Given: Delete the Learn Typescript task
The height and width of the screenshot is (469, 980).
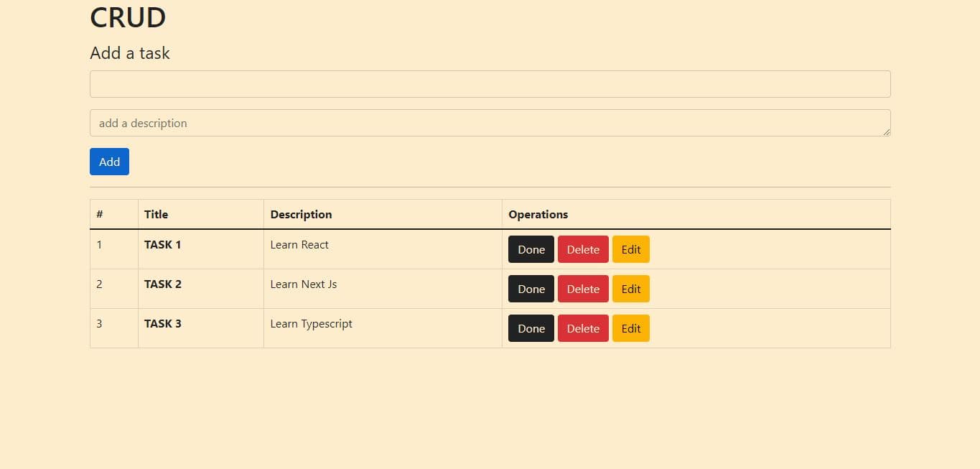Looking at the screenshot, I should click(x=582, y=328).
